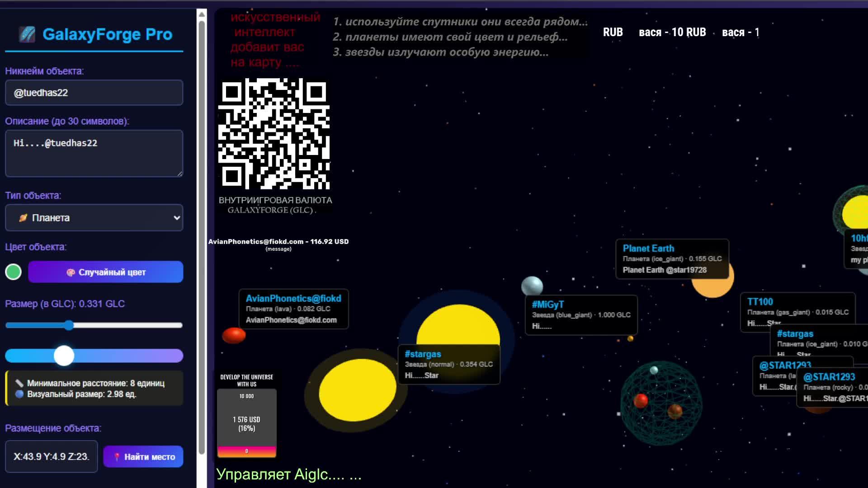Click the dropdown chevron of object type

click(x=177, y=218)
